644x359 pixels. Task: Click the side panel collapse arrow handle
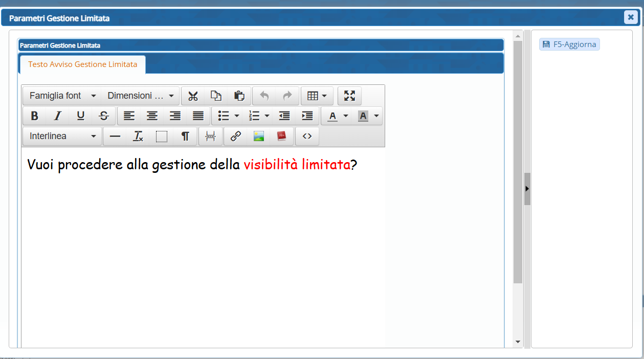click(x=527, y=189)
